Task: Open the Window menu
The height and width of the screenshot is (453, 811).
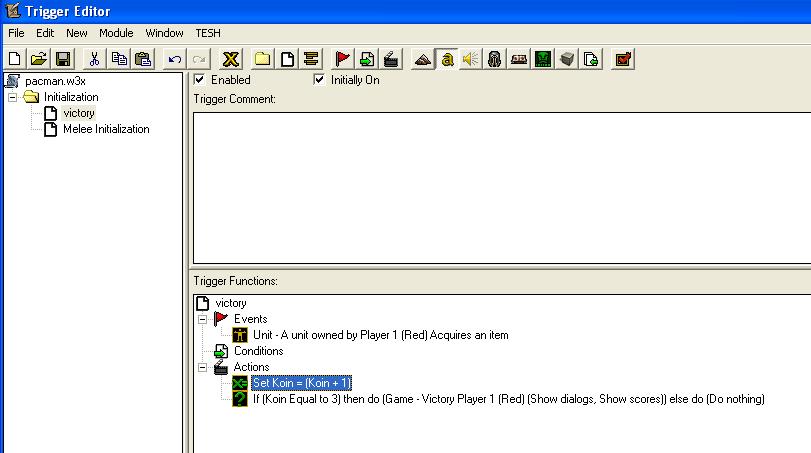Action: [164, 33]
